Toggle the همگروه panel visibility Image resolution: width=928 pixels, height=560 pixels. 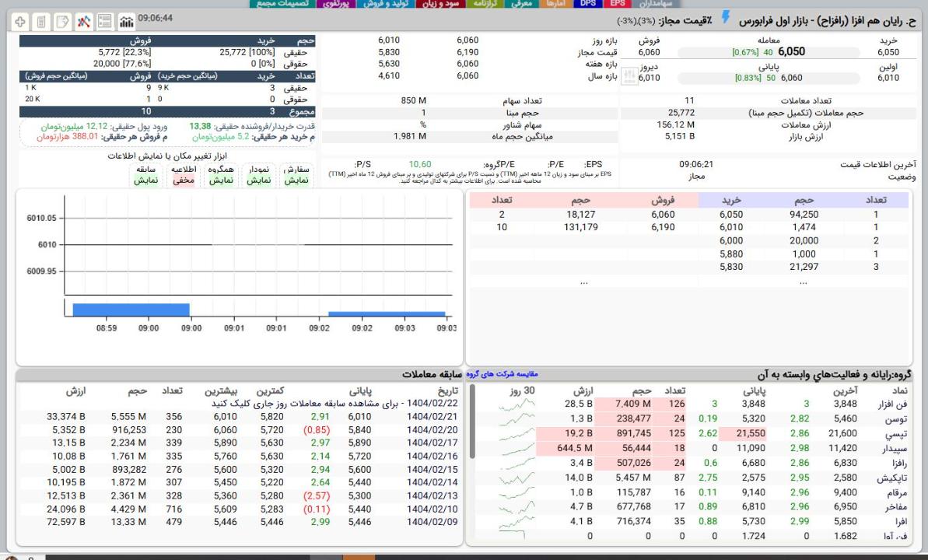(x=221, y=180)
